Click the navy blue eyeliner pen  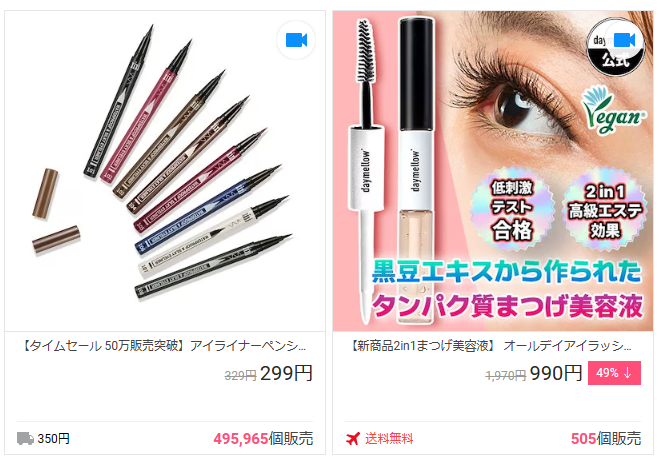tap(208, 210)
